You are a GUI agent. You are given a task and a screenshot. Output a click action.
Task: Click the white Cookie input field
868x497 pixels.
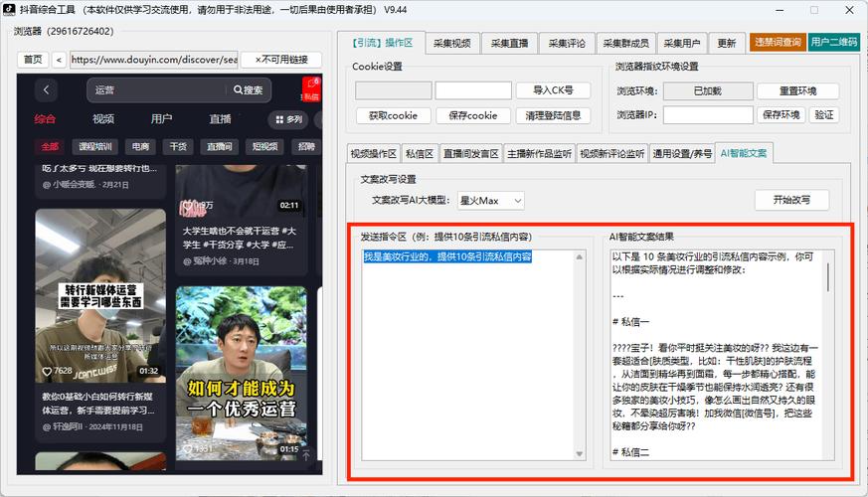tap(473, 90)
